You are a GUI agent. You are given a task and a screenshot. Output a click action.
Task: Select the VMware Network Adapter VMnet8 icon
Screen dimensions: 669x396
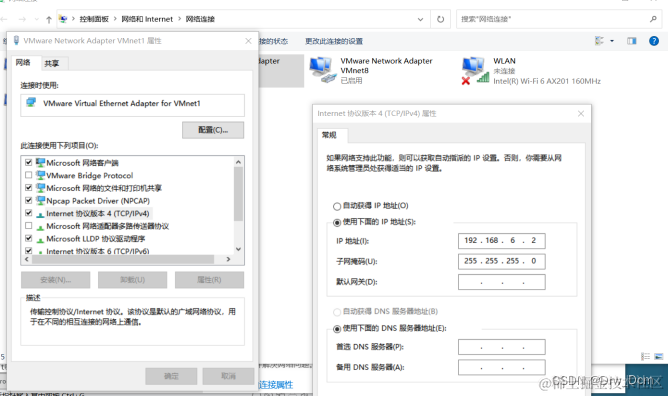tap(322, 70)
